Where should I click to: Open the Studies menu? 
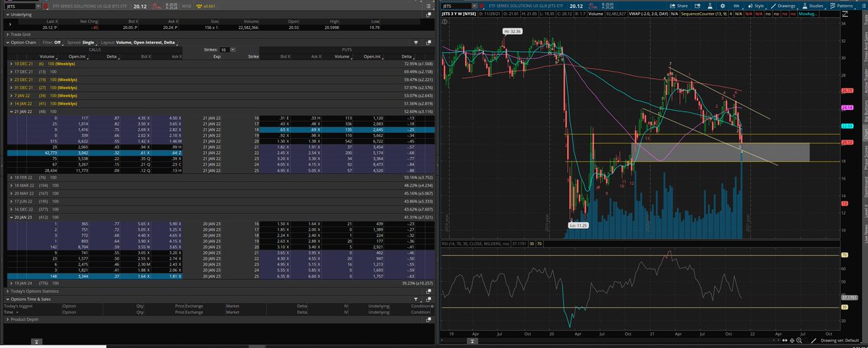813,6
